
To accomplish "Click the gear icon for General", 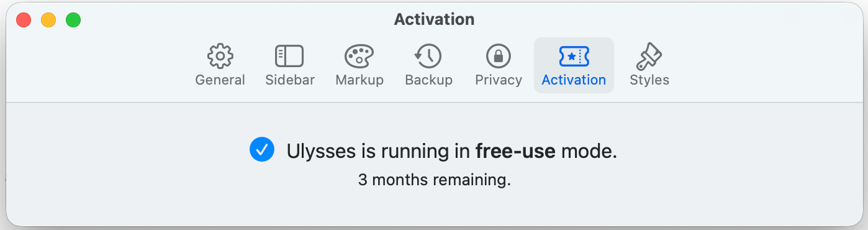I will (220, 57).
